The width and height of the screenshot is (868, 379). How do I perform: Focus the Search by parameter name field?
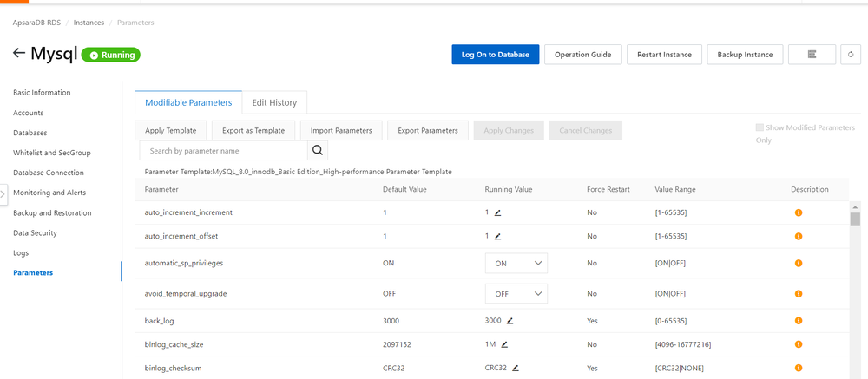tap(221, 151)
